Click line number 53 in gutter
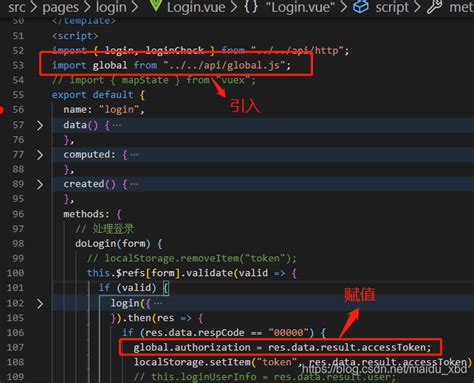 pyautogui.click(x=18, y=65)
